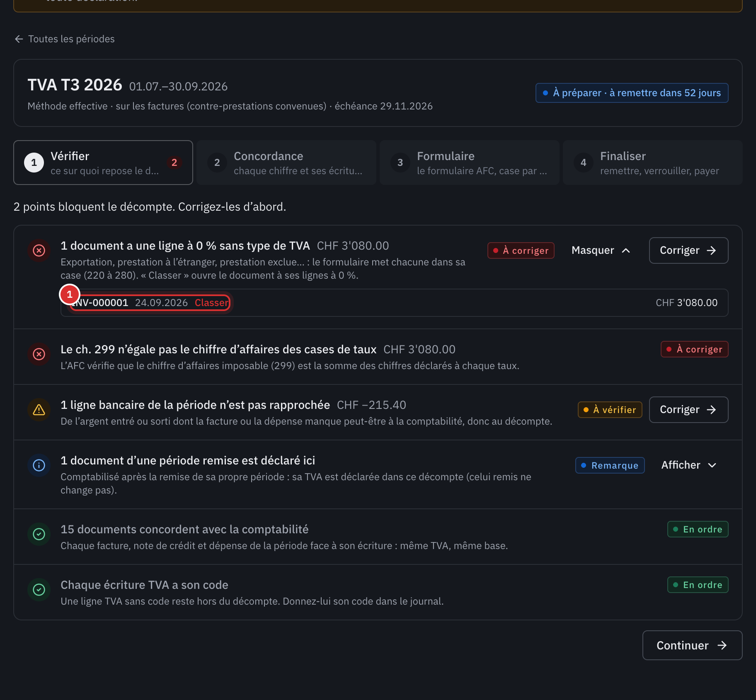
Task: Click green check icon for 15 documents row
Action: point(39,534)
